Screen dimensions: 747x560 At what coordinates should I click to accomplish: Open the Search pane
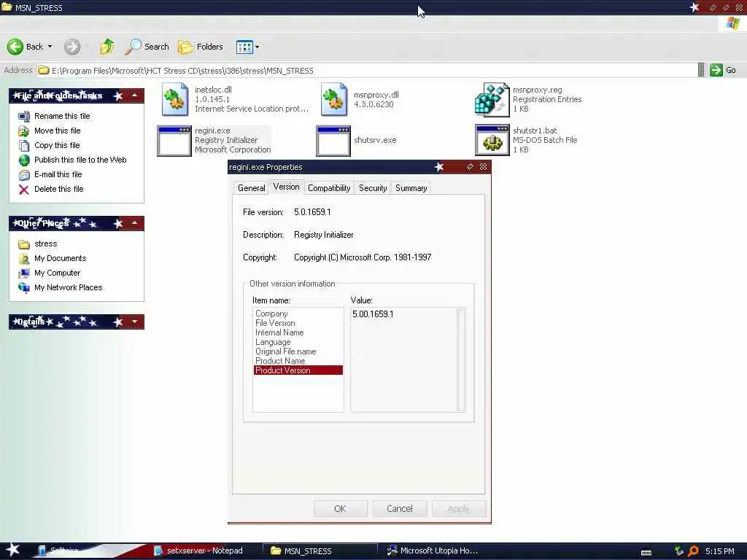point(147,47)
